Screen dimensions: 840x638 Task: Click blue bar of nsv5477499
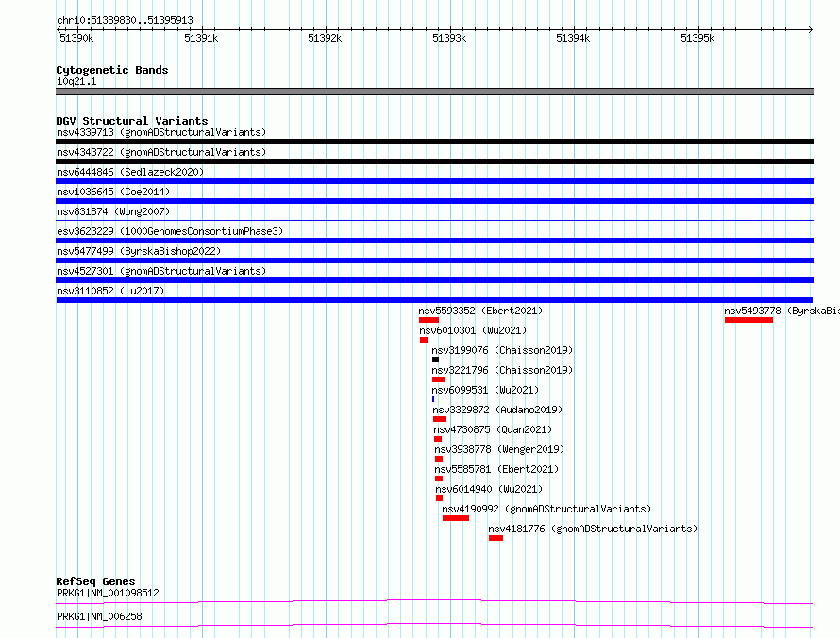(x=434, y=260)
